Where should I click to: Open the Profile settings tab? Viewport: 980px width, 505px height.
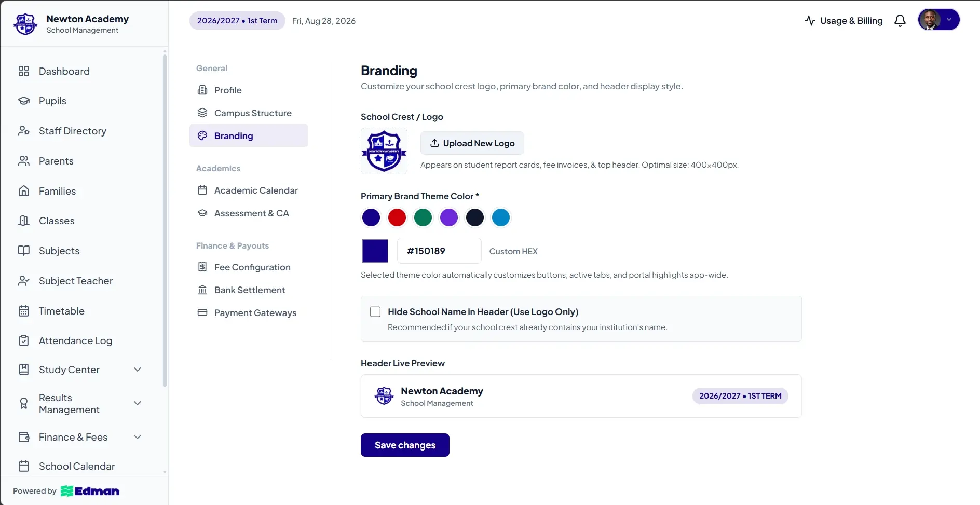[x=249, y=90]
